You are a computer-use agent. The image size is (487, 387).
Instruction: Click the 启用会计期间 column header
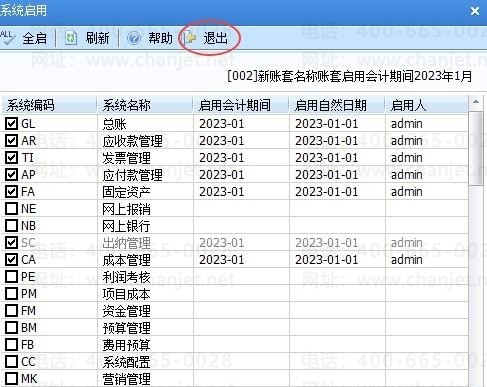(241, 105)
